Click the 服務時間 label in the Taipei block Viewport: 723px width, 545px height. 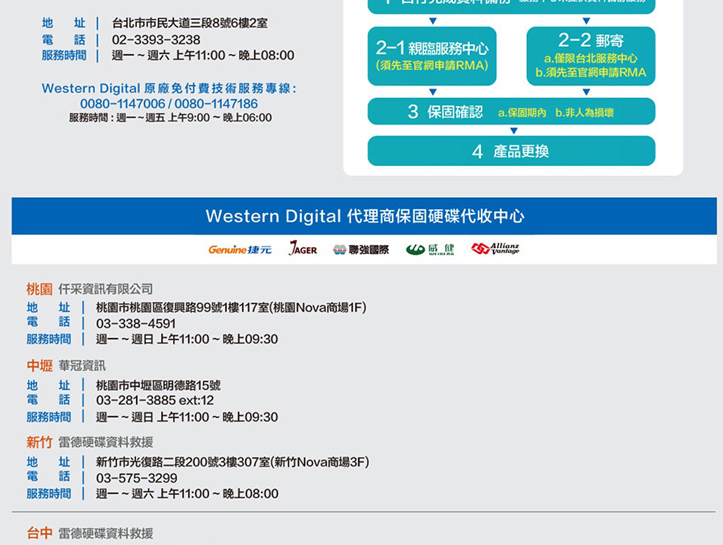(x=64, y=55)
